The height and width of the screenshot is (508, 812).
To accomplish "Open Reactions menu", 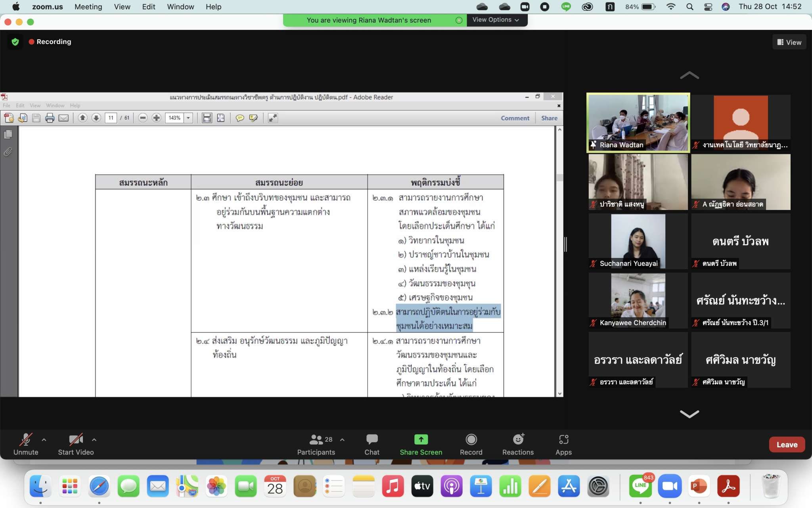I will 518,444.
